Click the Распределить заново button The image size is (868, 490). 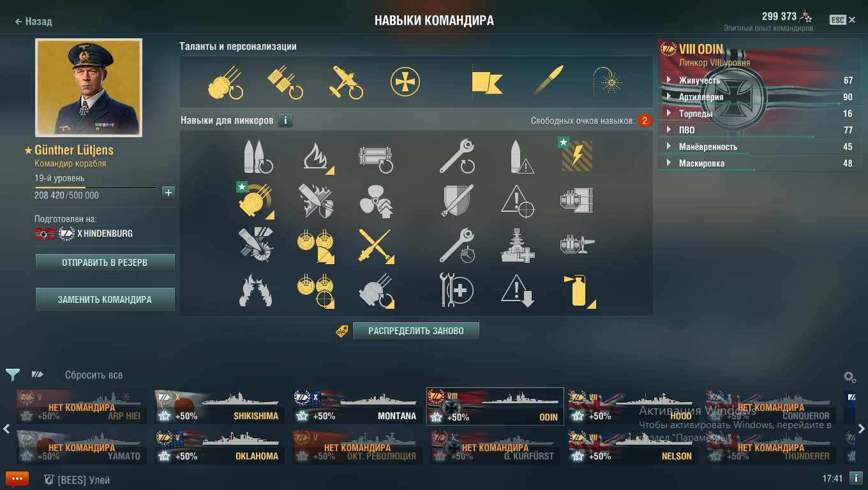point(416,331)
